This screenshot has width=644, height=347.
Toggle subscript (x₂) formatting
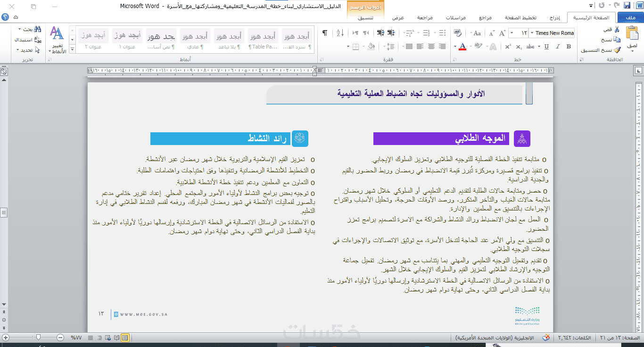pos(520,46)
